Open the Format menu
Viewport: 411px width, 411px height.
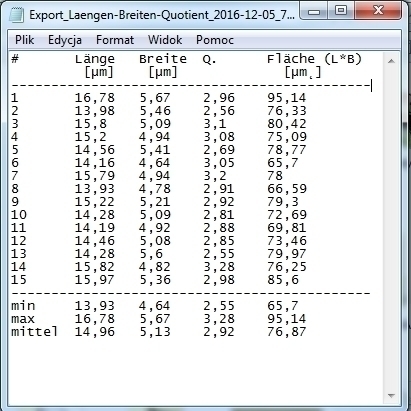115,40
